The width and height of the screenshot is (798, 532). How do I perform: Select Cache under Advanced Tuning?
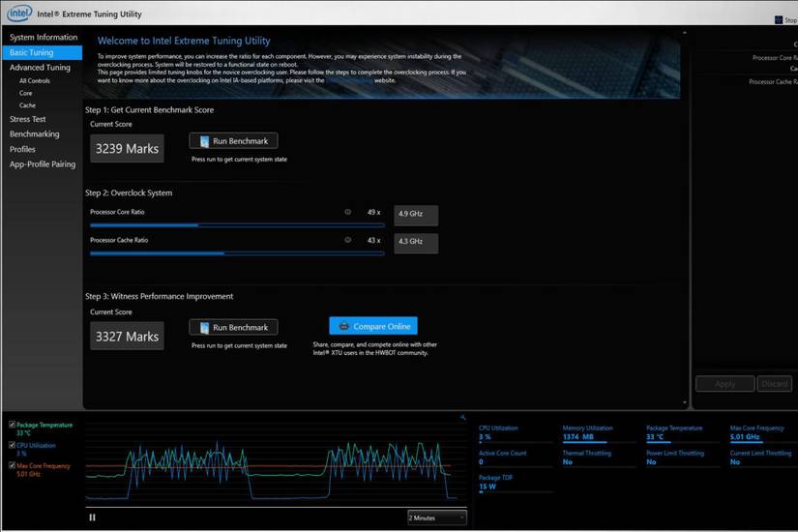coord(27,105)
